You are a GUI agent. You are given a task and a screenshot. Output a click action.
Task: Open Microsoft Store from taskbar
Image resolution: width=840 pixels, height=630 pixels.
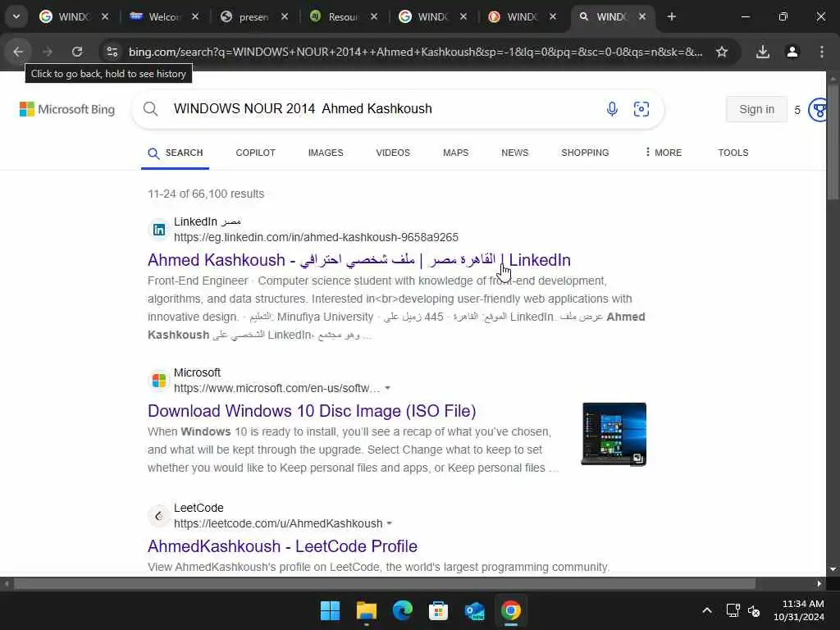click(438, 610)
